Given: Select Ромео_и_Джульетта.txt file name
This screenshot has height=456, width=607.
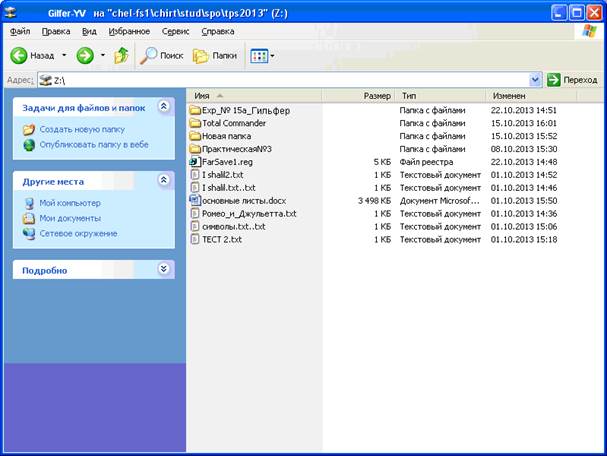Looking at the screenshot, I should 249,214.
